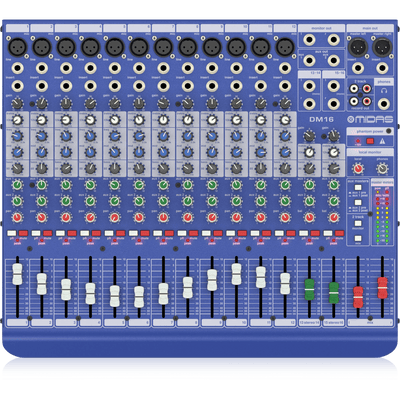Click the local monitor phones knob

(382, 169)
